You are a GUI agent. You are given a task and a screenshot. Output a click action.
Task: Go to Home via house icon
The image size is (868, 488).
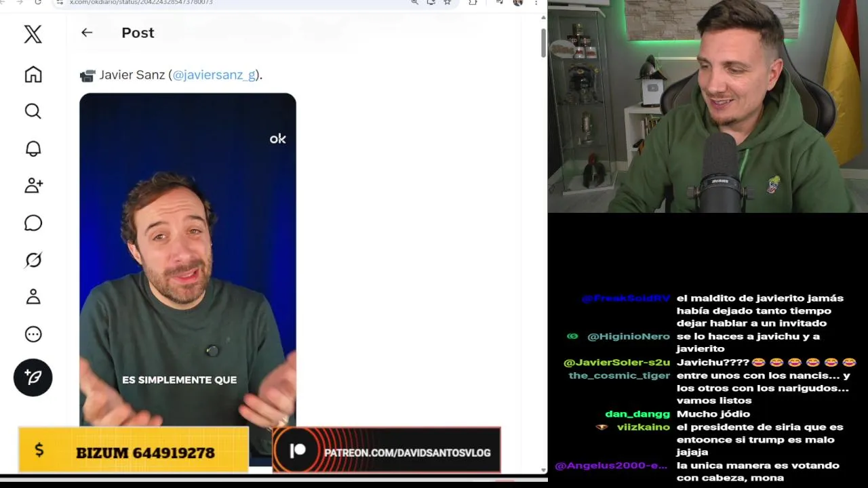tap(33, 75)
